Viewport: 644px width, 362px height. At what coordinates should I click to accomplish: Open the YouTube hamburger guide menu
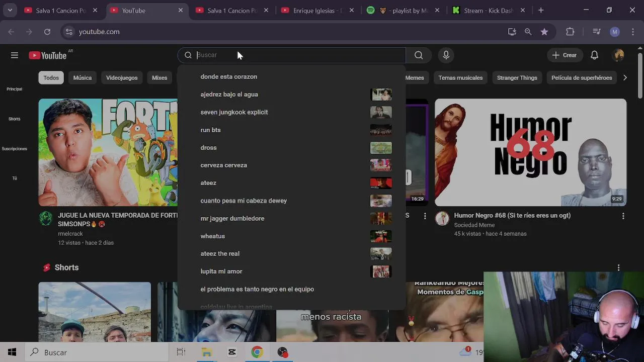[x=15, y=55]
